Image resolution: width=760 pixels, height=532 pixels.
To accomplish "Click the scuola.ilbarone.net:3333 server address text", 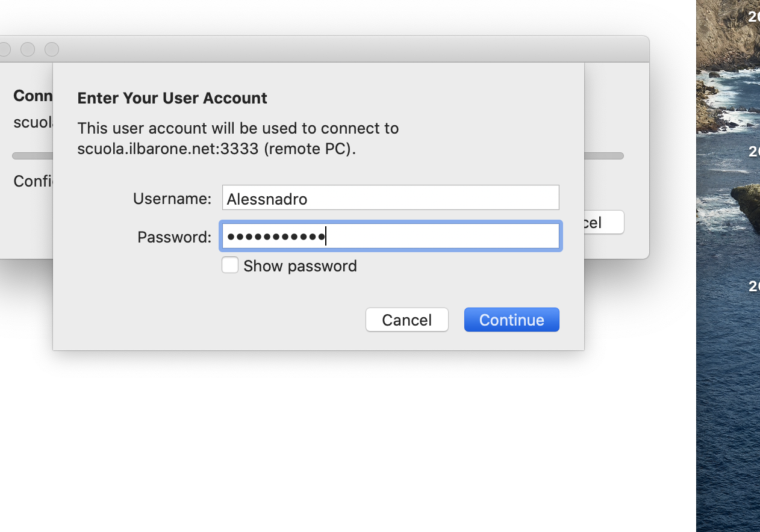I will click(167, 149).
